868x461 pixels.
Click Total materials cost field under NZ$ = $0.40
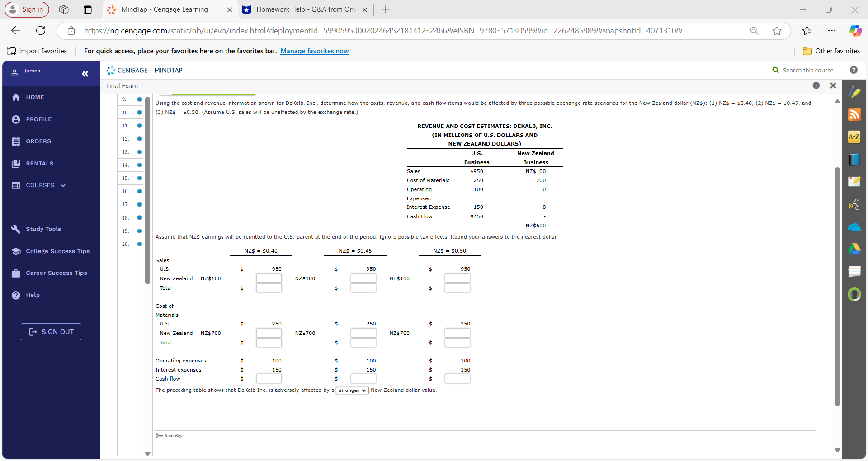click(x=269, y=343)
